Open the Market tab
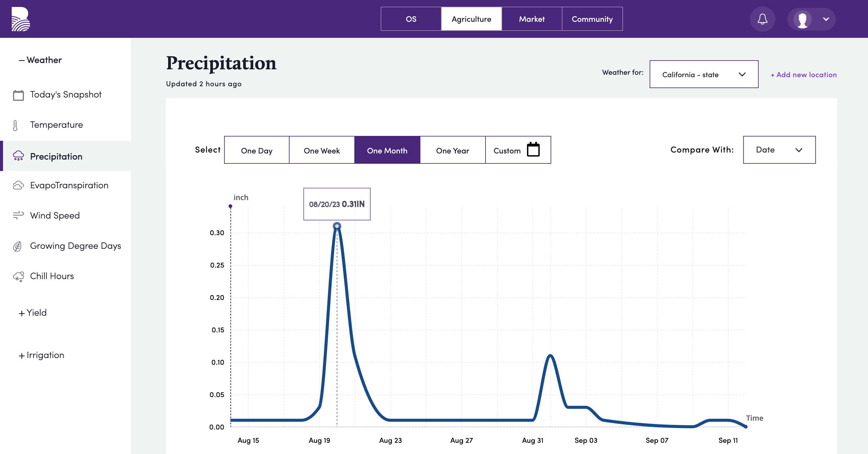Image resolution: width=868 pixels, height=454 pixels. coord(532,19)
